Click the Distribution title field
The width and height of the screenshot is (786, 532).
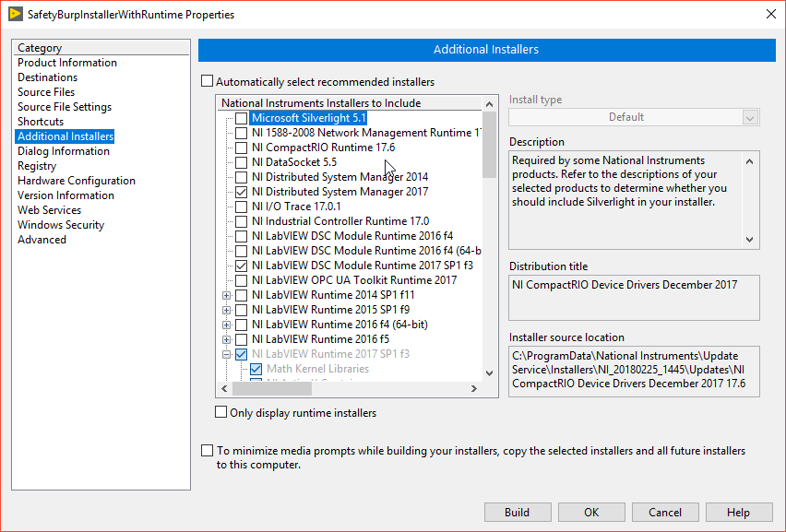point(634,298)
